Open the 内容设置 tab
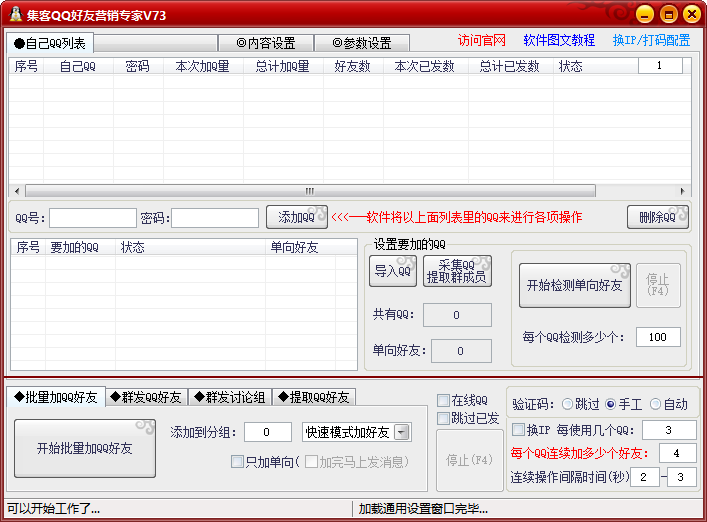This screenshot has height=522, width=707. 266,43
